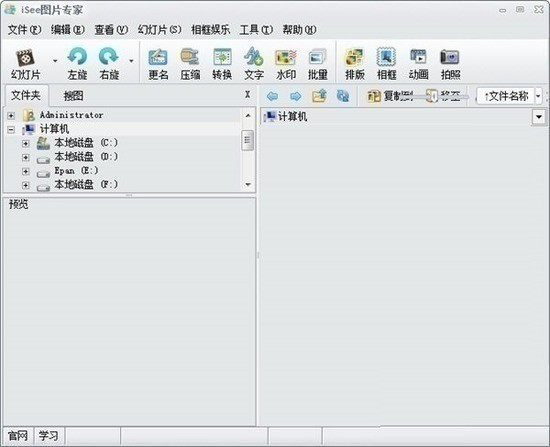Open the 计算机 path dropdown
This screenshot has width=550, height=447.
539,116
